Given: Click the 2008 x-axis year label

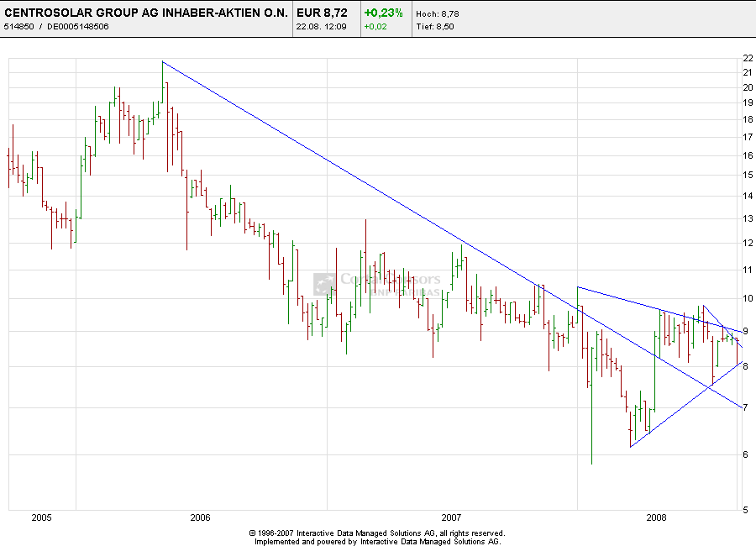Looking at the screenshot, I should pyautogui.click(x=656, y=517).
